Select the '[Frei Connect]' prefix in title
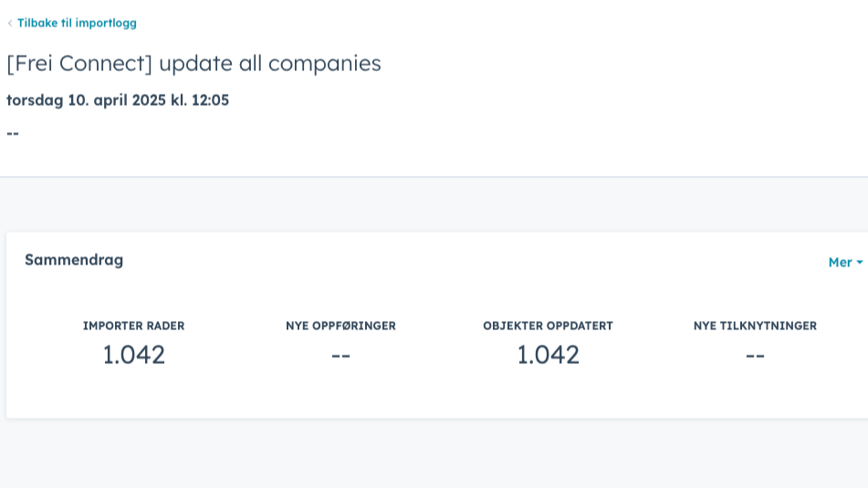Screen dimensions: 868x488 click(x=79, y=63)
